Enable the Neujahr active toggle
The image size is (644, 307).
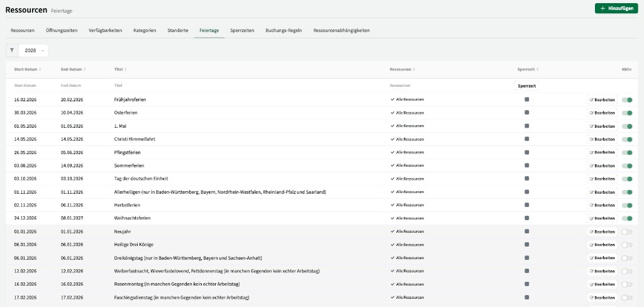(626, 232)
